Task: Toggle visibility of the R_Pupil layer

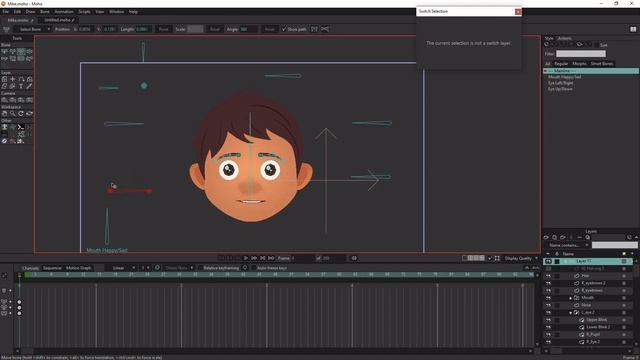Action: click(548, 334)
